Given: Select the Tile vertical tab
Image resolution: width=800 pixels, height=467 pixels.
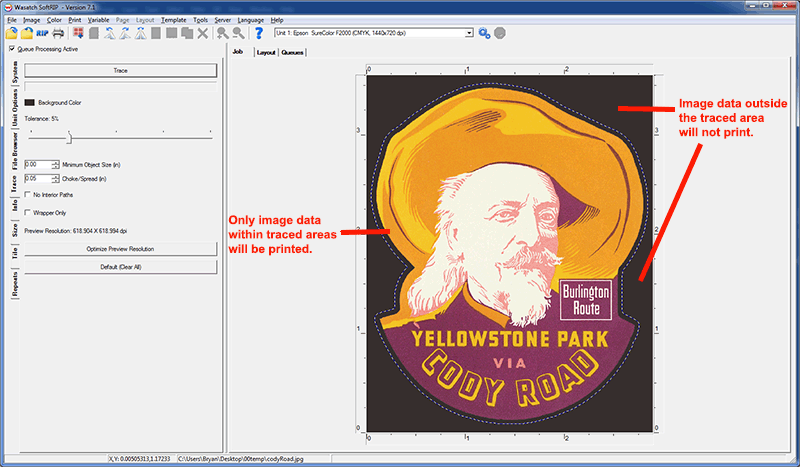Looking at the screenshot, I should [15, 253].
